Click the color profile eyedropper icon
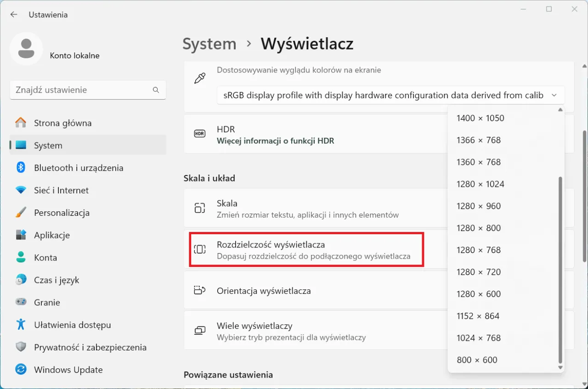This screenshot has width=588, height=389. 199,78
